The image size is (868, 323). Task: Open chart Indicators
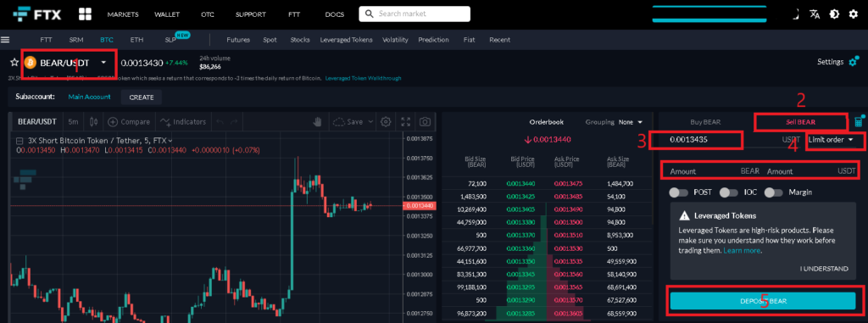coord(183,122)
